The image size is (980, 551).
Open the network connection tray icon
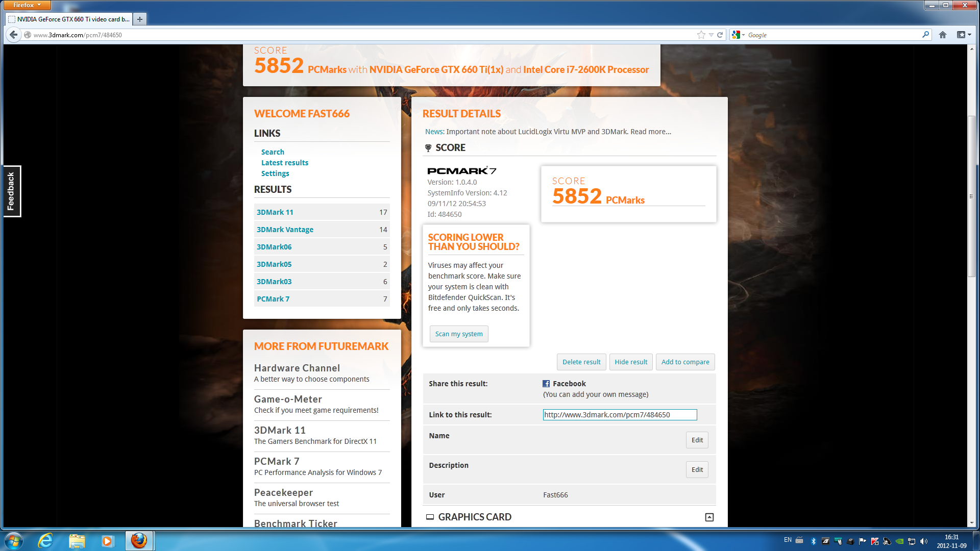pos(912,541)
